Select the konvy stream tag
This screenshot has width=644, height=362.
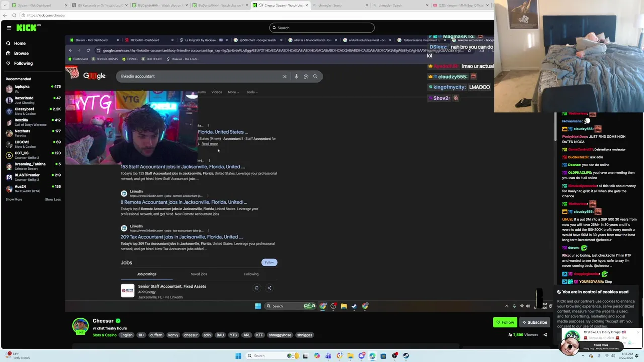[x=173, y=335]
